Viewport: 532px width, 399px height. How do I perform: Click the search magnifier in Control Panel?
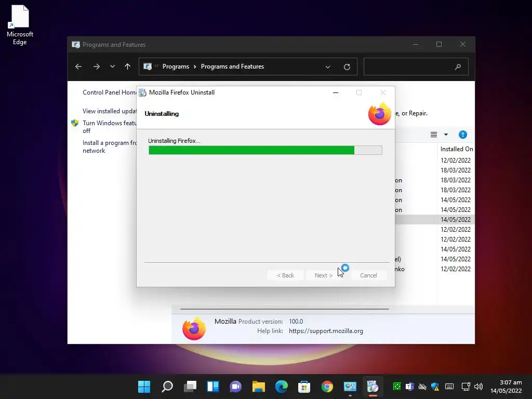click(458, 67)
